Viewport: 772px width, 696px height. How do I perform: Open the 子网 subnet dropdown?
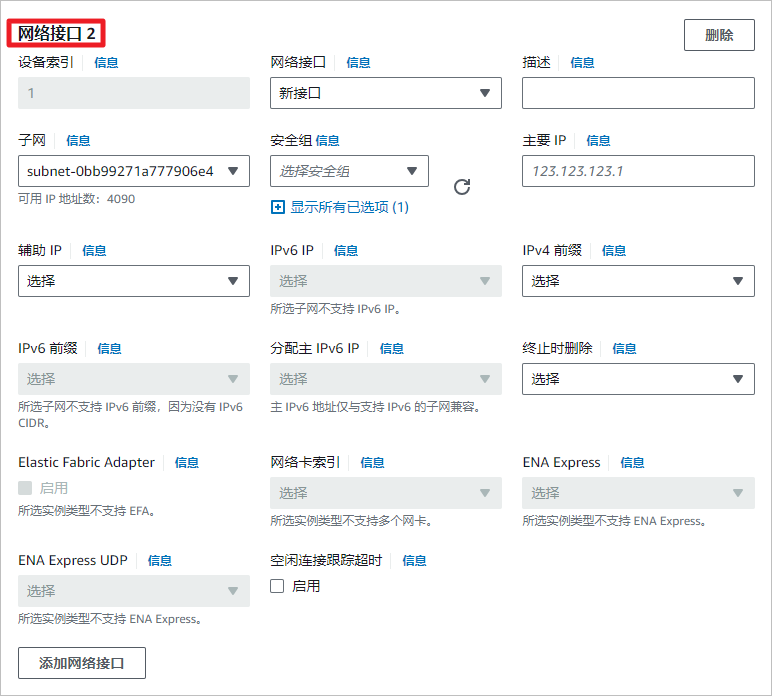pyautogui.click(x=134, y=171)
